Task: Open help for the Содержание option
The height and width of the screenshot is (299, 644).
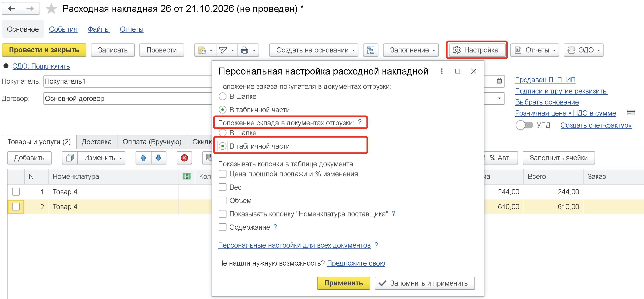Action: pos(275,227)
